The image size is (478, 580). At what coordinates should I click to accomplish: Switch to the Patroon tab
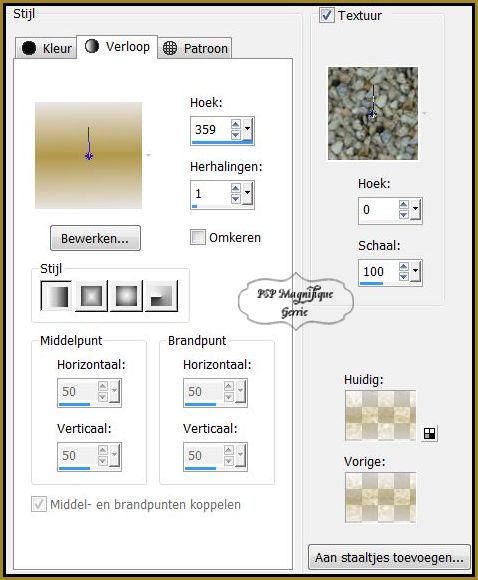pyautogui.click(x=195, y=48)
